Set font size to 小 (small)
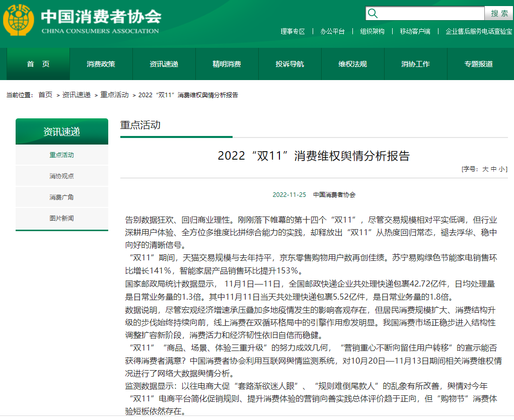 point(502,169)
